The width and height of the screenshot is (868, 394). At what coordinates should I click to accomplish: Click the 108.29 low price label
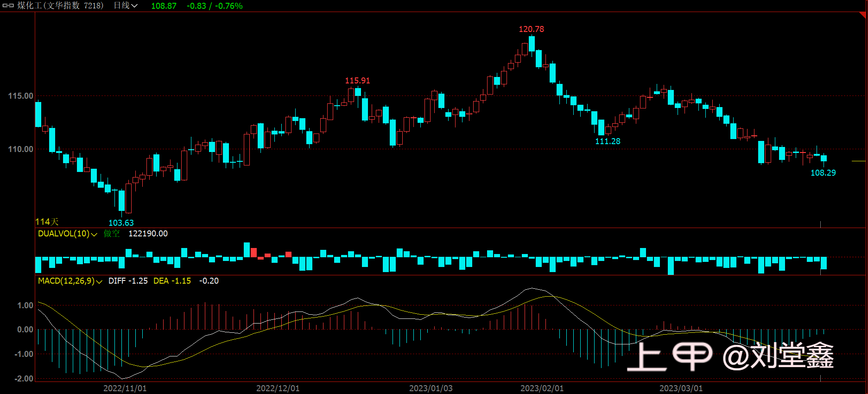823,173
